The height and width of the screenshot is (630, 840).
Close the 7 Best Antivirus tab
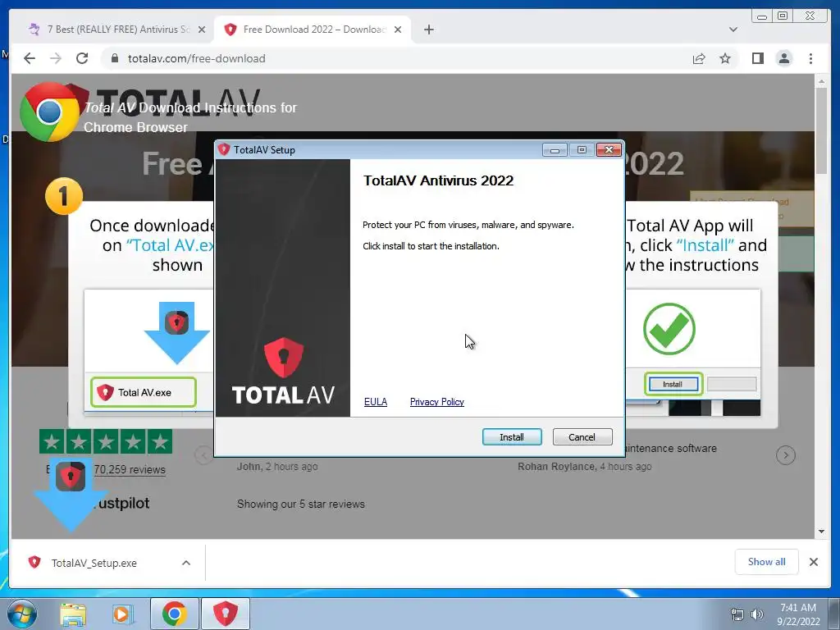click(x=202, y=30)
